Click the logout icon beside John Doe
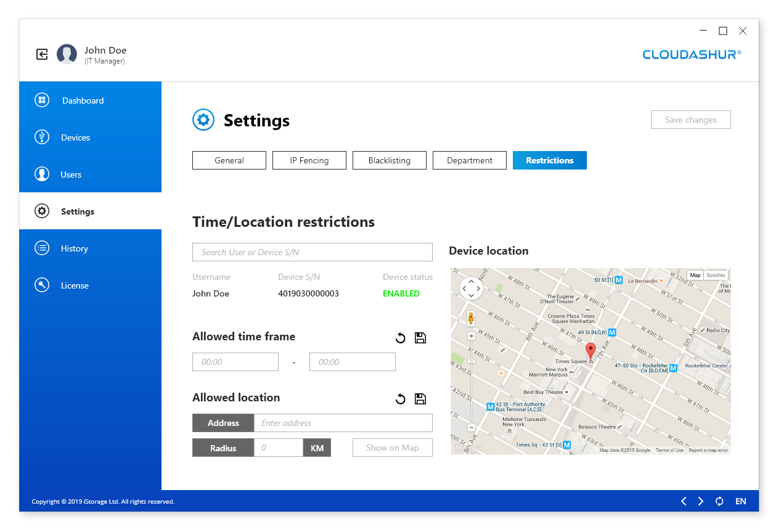 click(42, 54)
